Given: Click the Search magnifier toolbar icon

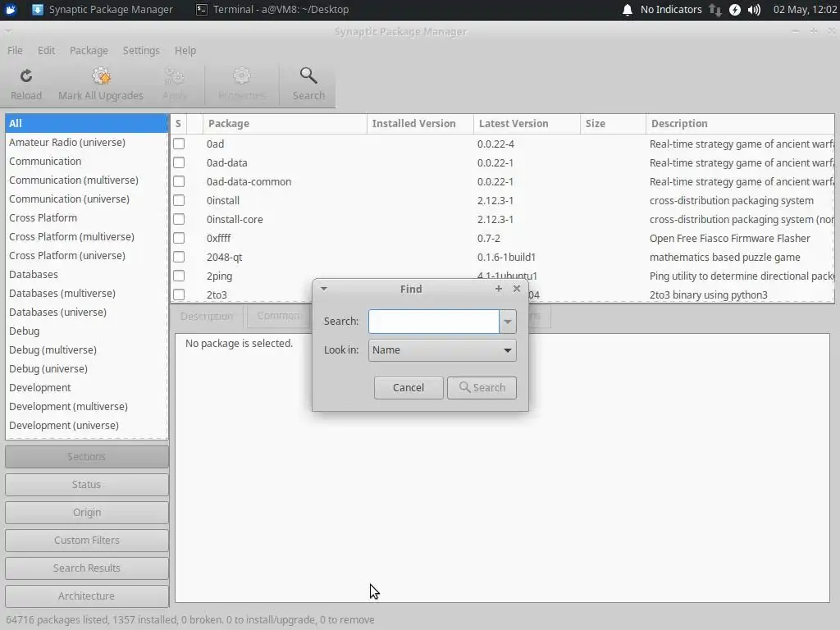Looking at the screenshot, I should point(308,75).
